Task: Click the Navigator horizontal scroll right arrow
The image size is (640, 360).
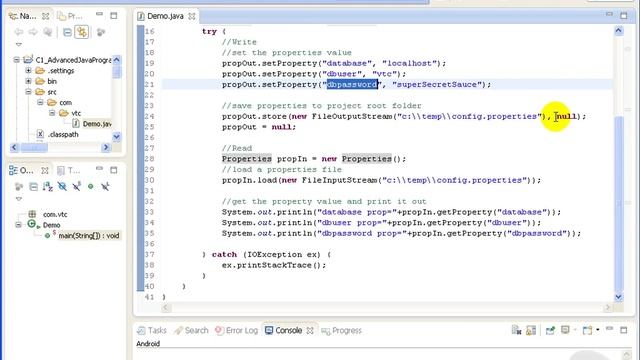Action: point(106,147)
